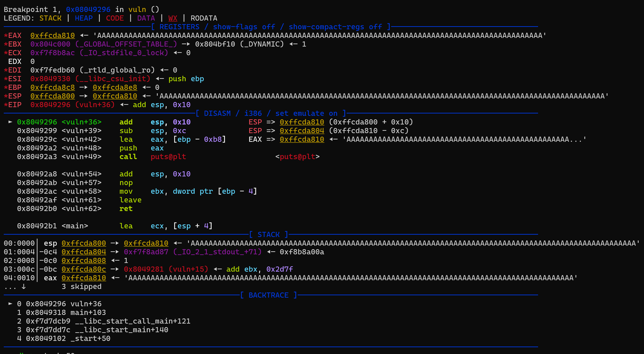The height and width of the screenshot is (354, 644).
Task: Click 'set emulate on' in DISASM header
Action: (x=306, y=113)
